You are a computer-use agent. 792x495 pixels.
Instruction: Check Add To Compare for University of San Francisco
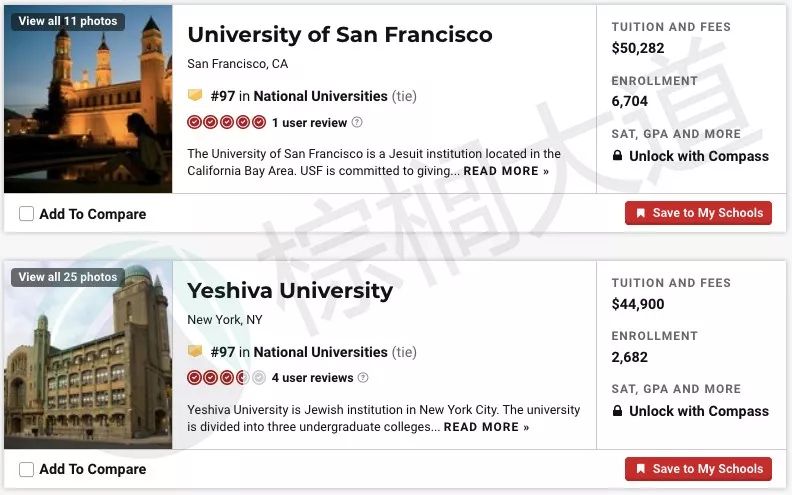[x=26, y=214]
